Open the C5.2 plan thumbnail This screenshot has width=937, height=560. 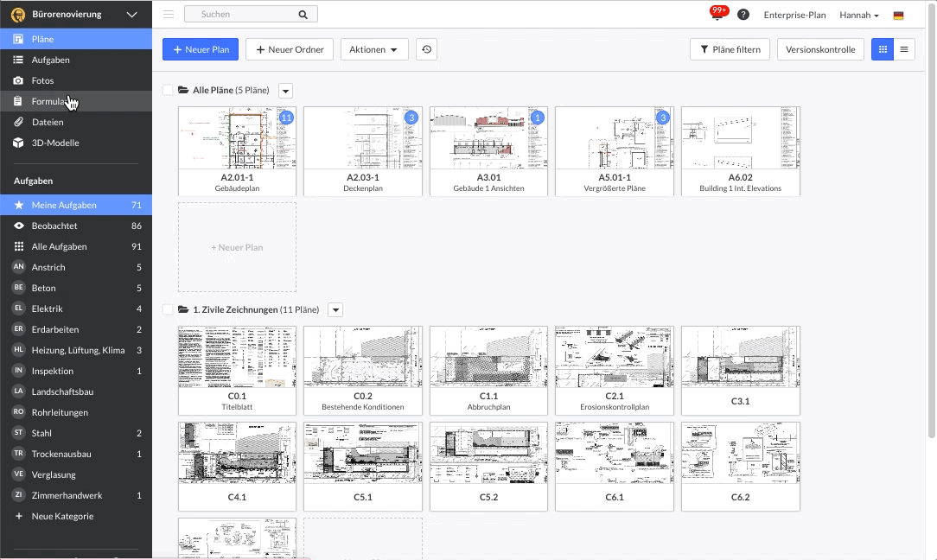click(489, 466)
